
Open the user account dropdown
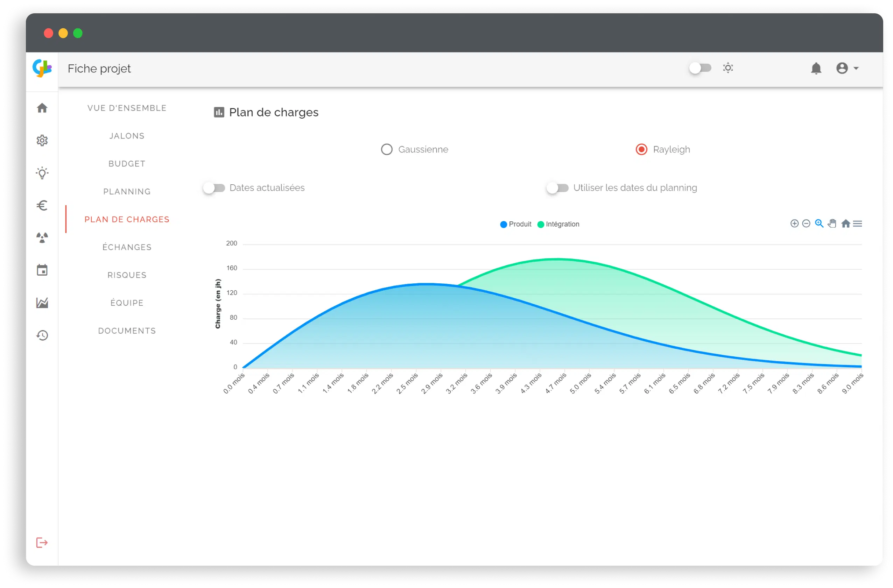pos(847,68)
